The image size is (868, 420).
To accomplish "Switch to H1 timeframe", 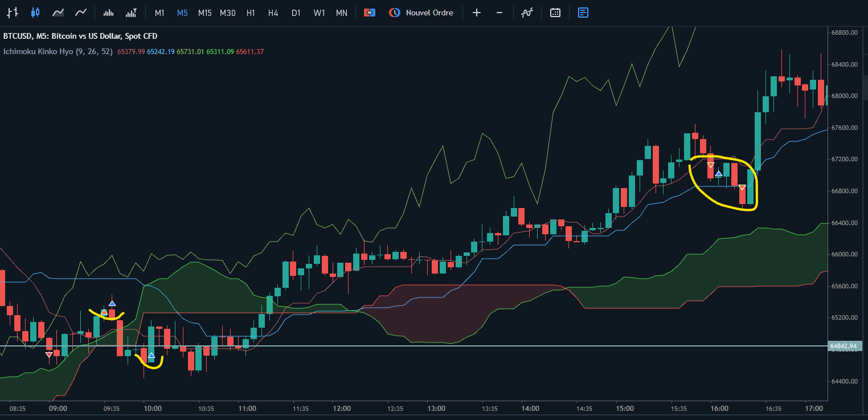I will click(x=251, y=13).
